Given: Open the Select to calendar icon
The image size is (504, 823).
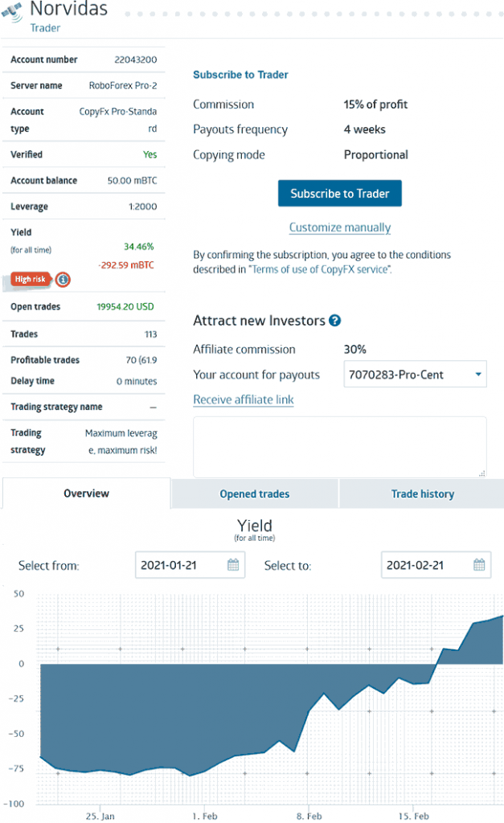Looking at the screenshot, I should coord(479,565).
